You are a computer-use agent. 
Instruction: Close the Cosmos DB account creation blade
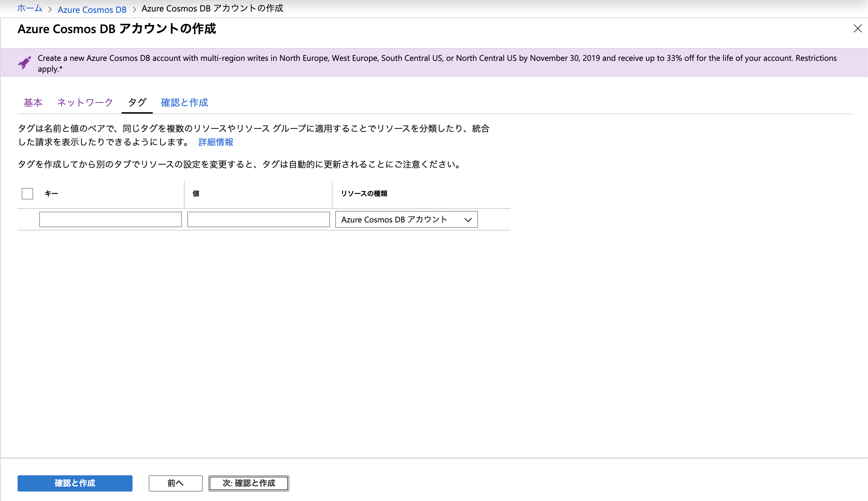coord(857,28)
